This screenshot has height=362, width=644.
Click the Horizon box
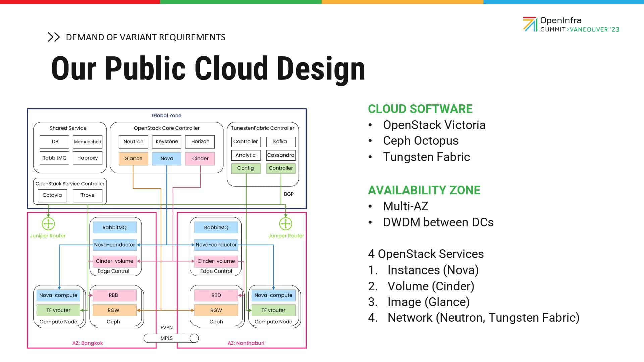[200, 142]
